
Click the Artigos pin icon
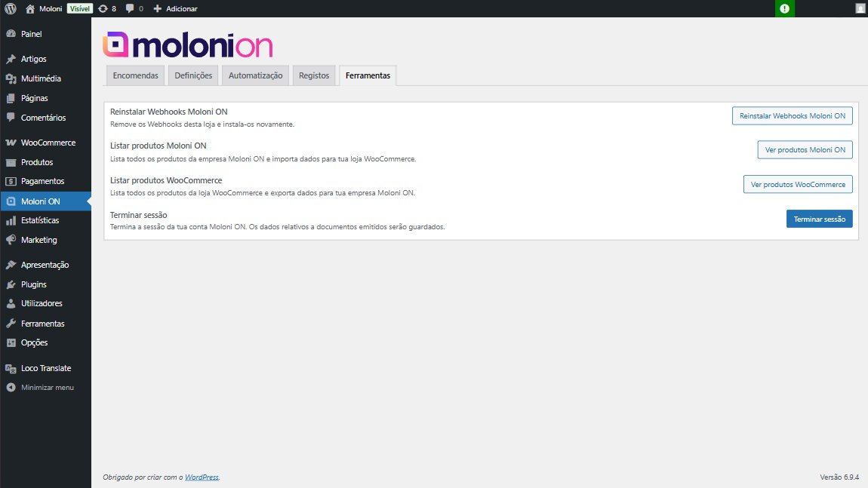click(11, 59)
